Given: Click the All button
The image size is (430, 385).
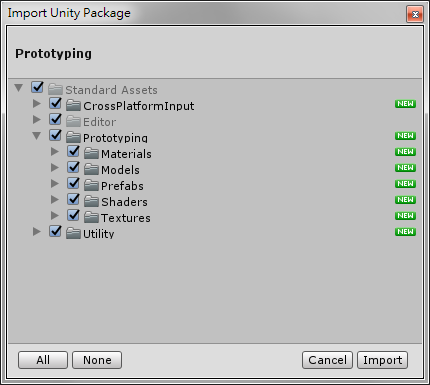Looking at the screenshot, I should (x=43, y=360).
